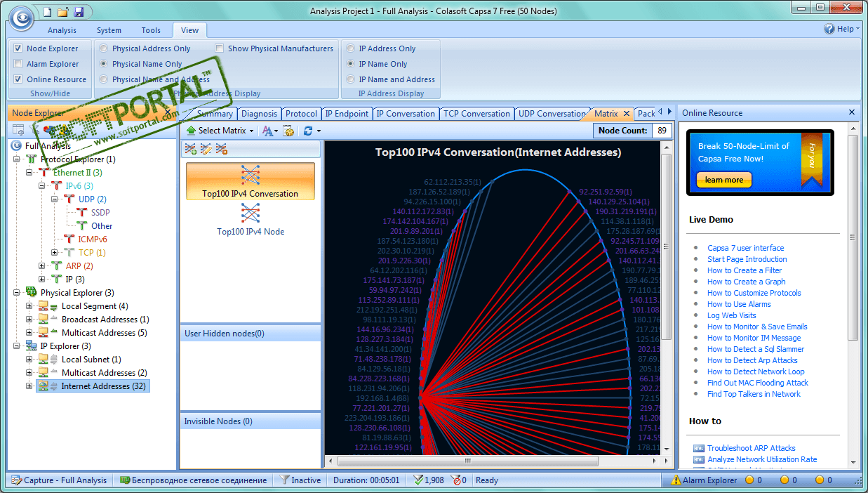
Task: Click the Full Analysis eye icon in tree
Action: tap(17, 146)
